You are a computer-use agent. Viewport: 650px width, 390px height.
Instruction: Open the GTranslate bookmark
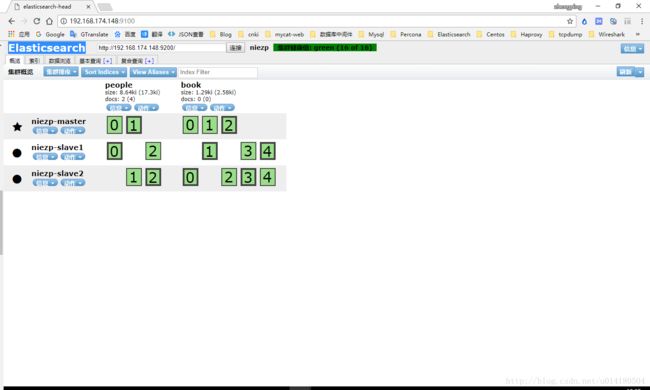(x=89, y=34)
